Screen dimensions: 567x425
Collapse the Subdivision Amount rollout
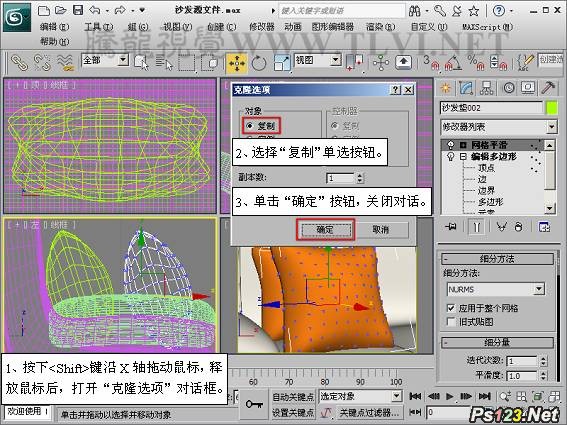[x=497, y=342]
